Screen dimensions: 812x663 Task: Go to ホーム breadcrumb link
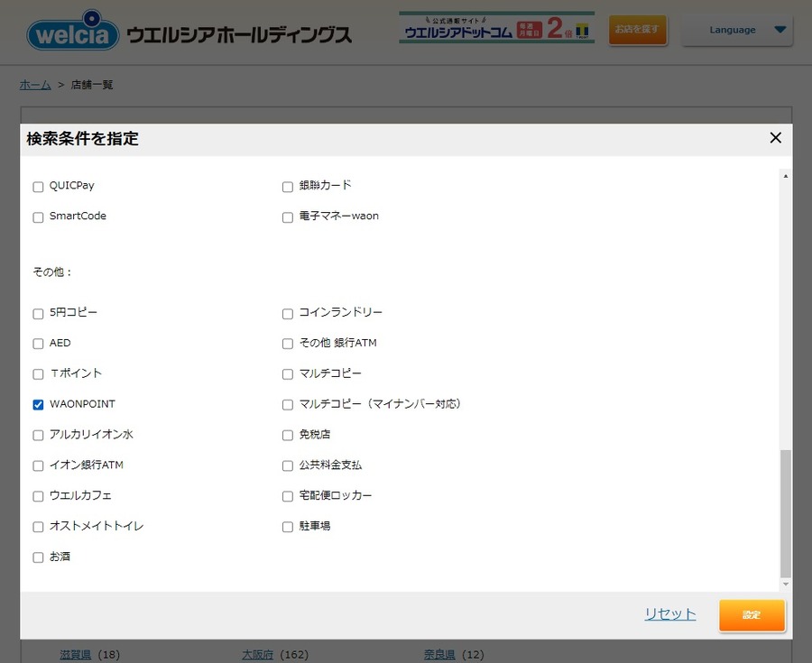tap(35, 85)
